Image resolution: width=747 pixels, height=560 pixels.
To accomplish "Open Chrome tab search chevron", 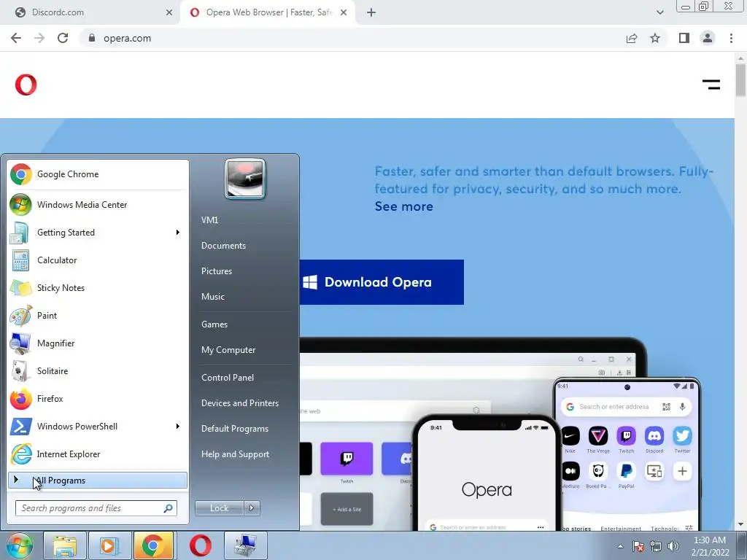I will tap(659, 12).
